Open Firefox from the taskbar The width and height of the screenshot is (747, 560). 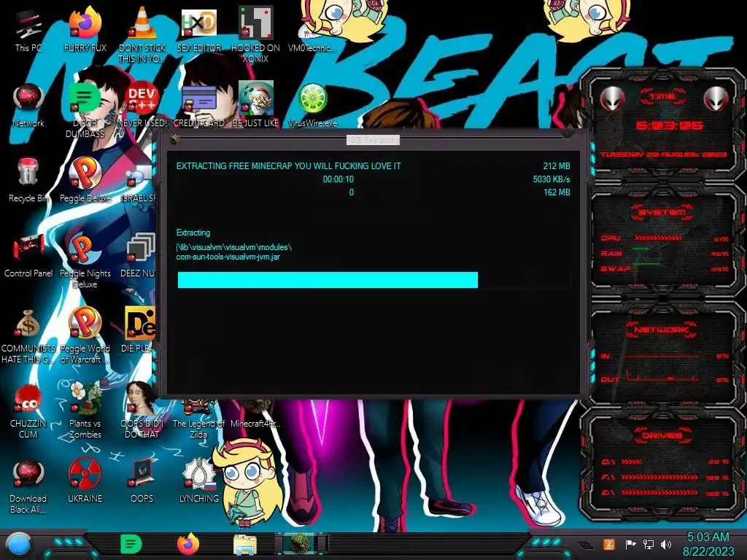coord(188,544)
